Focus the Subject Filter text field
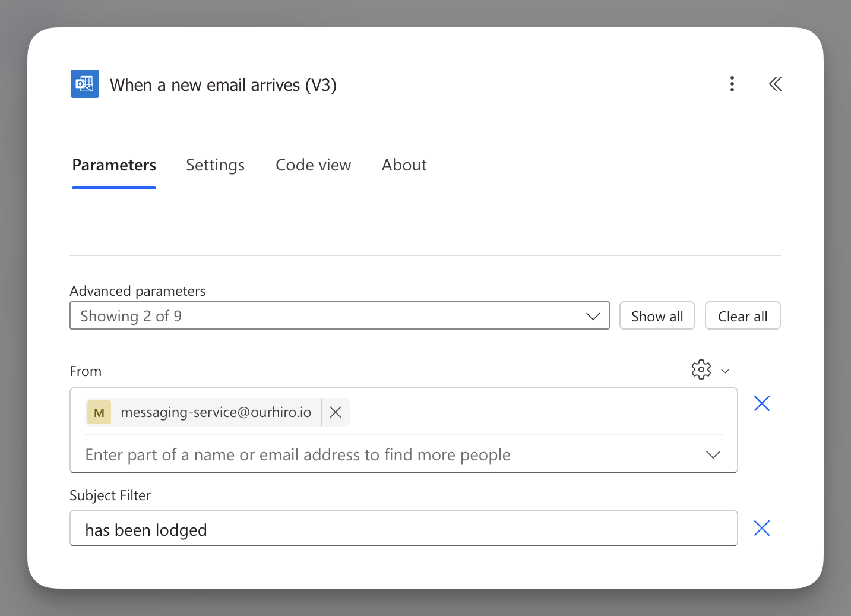The image size is (851, 616). [x=403, y=529]
